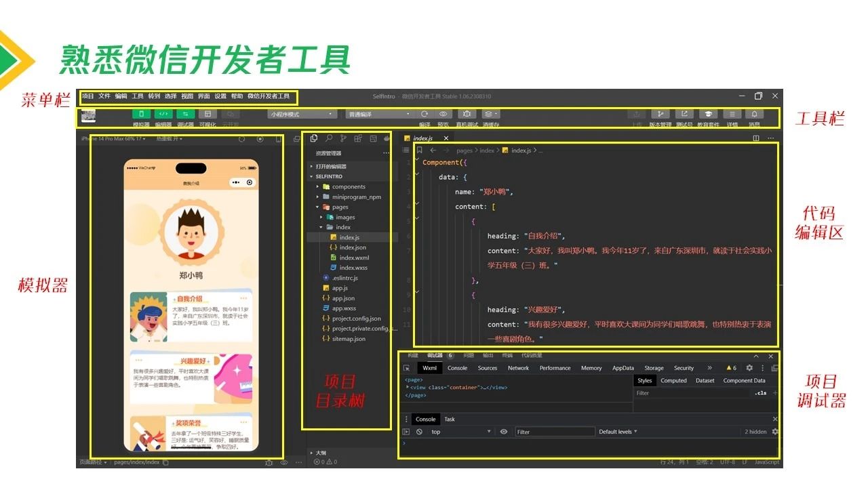Image resolution: width=868 pixels, height=488 pixels.
Task: Open the 可视化 visual editor button
Action: [x=208, y=114]
